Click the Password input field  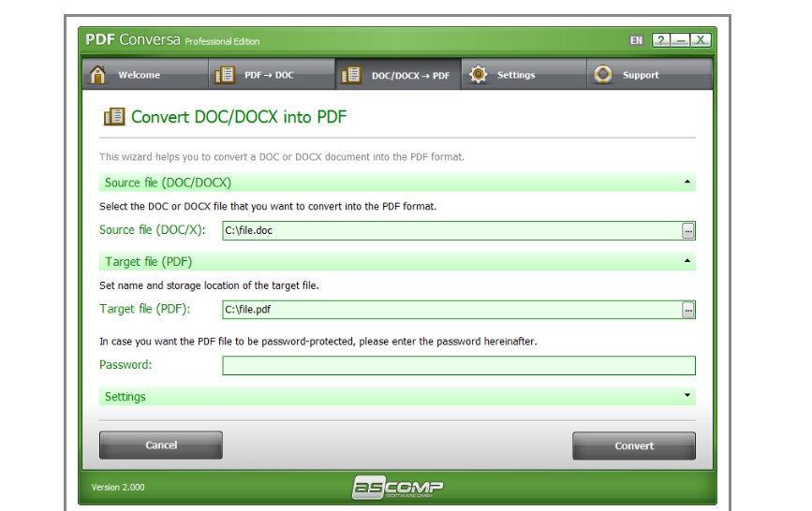[459, 366]
